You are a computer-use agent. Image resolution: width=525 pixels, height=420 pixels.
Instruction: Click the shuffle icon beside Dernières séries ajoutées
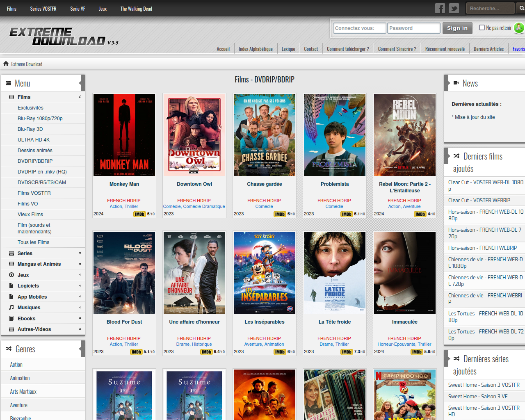click(457, 358)
